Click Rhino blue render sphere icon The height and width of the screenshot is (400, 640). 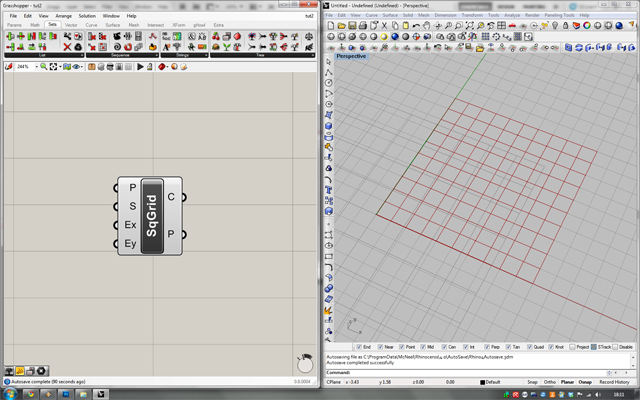(619, 25)
